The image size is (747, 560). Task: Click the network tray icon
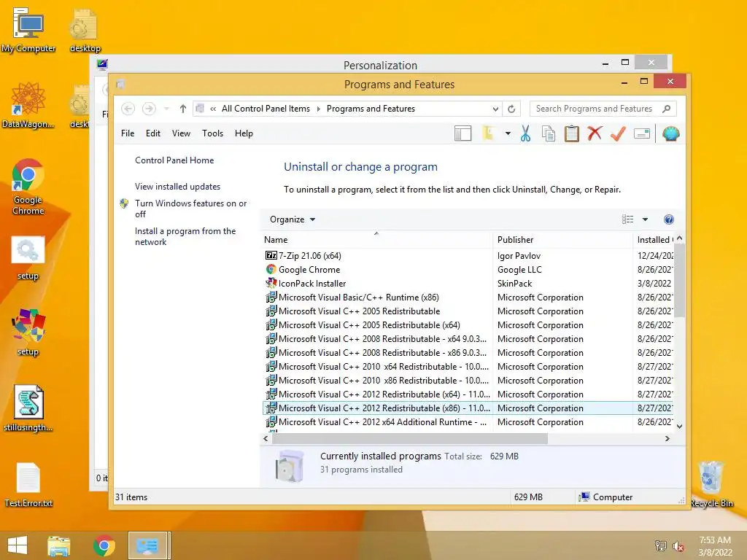point(661,546)
